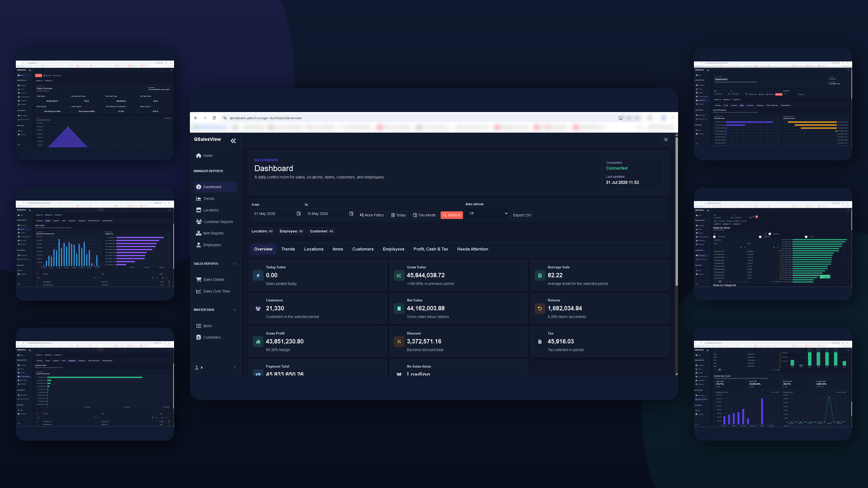Collapse the Sales Reports section chevron
Screen dimensions: 868x488
tap(235, 264)
